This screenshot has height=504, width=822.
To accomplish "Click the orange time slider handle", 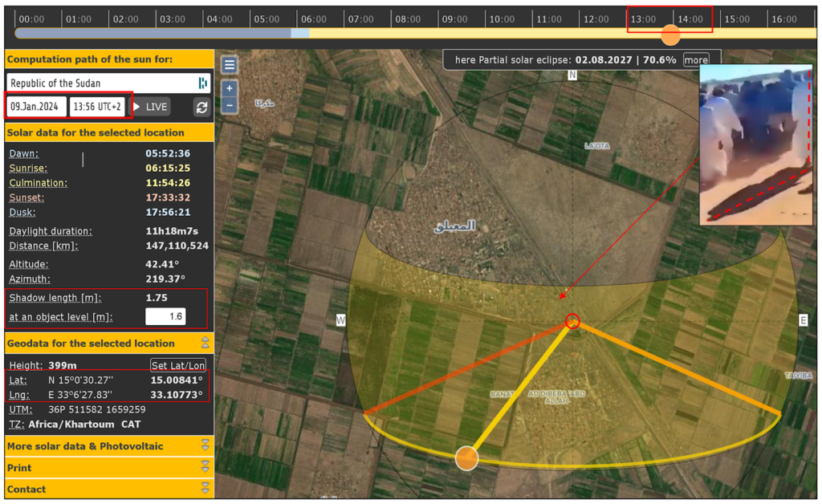I will [x=669, y=35].
